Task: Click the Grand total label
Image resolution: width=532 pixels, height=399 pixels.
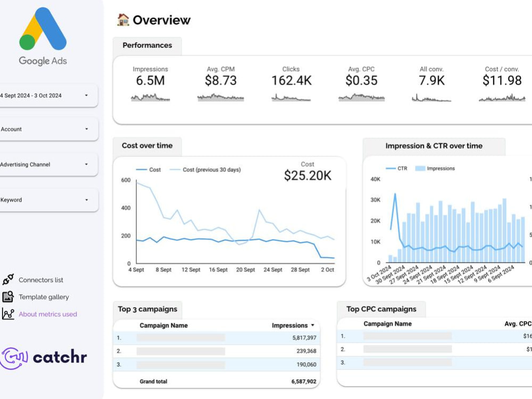Action: coord(153,381)
